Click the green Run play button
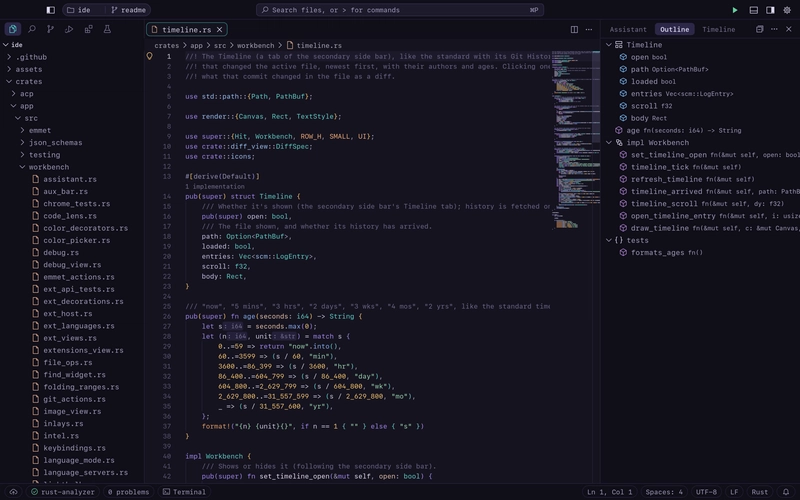Viewport: 800px width, 500px height. point(735,10)
